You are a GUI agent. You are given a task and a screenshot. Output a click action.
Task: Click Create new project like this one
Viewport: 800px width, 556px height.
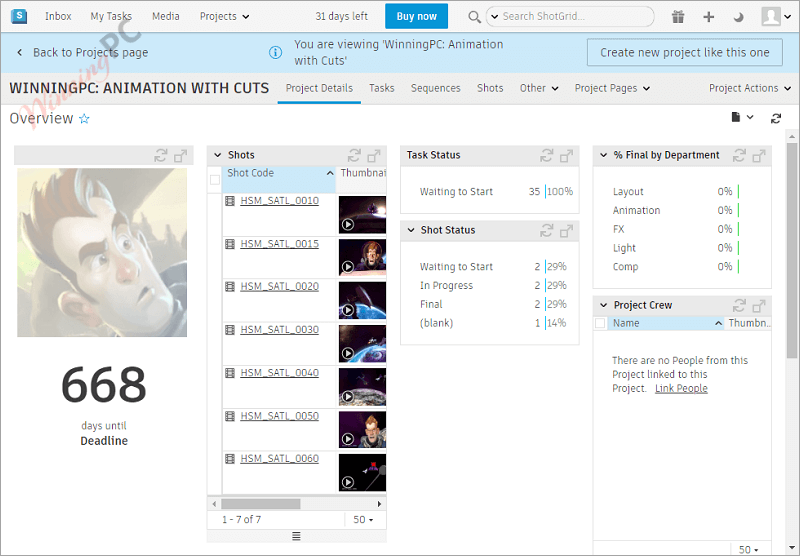685,52
